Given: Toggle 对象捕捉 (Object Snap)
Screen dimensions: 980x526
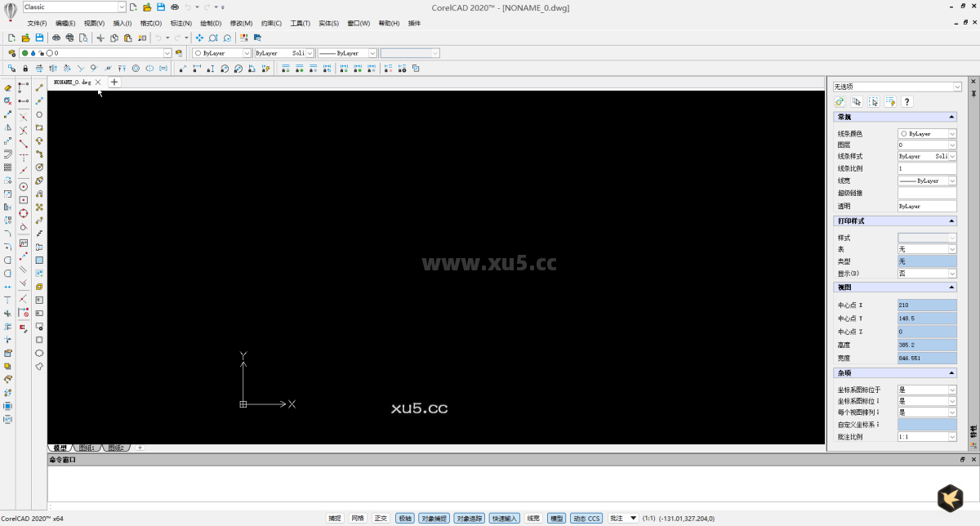Looking at the screenshot, I should pyautogui.click(x=433, y=518).
